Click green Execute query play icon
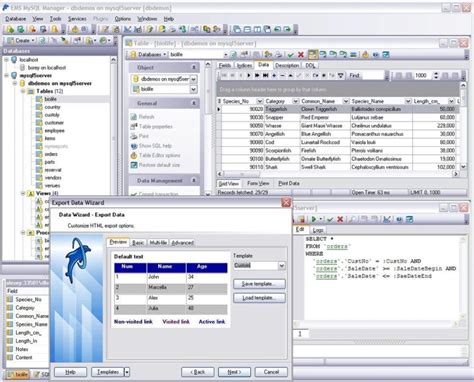The width and height of the screenshot is (474, 382). (314, 219)
